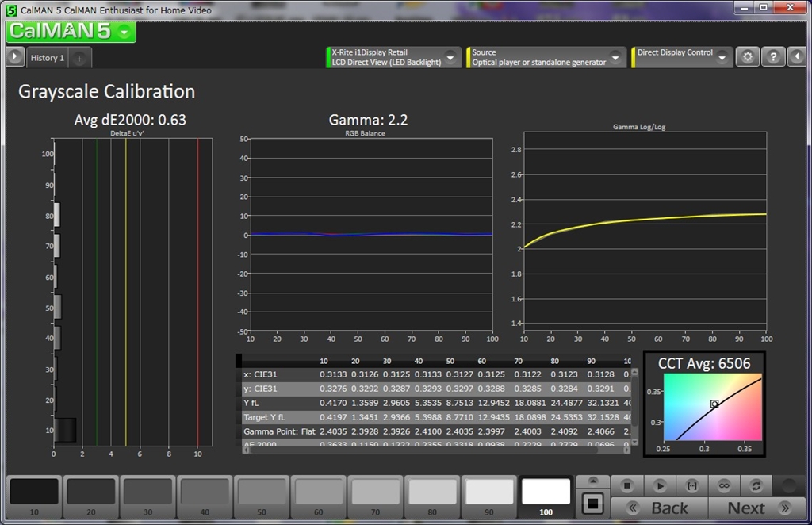Expand the Source generator dropdown
The height and width of the screenshot is (525, 812).
click(x=615, y=58)
